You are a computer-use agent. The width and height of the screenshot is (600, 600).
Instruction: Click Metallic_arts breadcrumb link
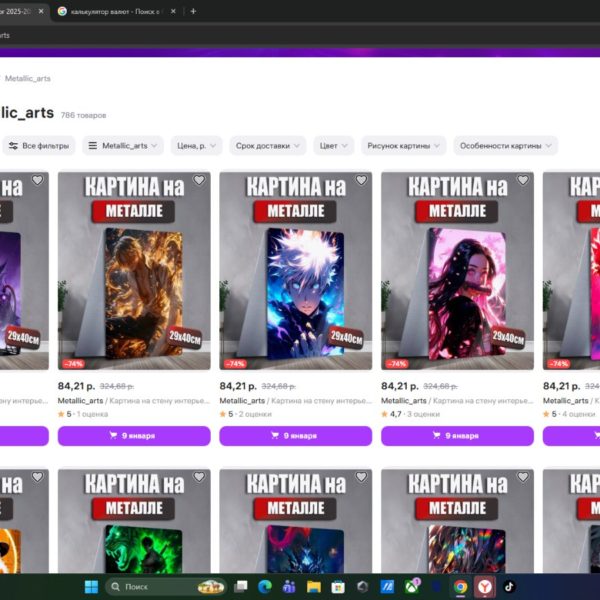point(28,78)
